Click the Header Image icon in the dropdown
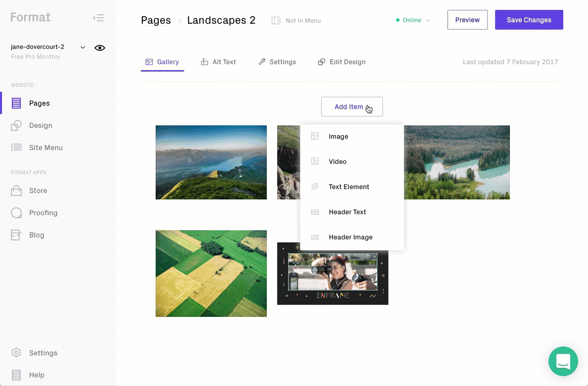The width and height of the screenshot is (588, 386). pyautogui.click(x=315, y=237)
